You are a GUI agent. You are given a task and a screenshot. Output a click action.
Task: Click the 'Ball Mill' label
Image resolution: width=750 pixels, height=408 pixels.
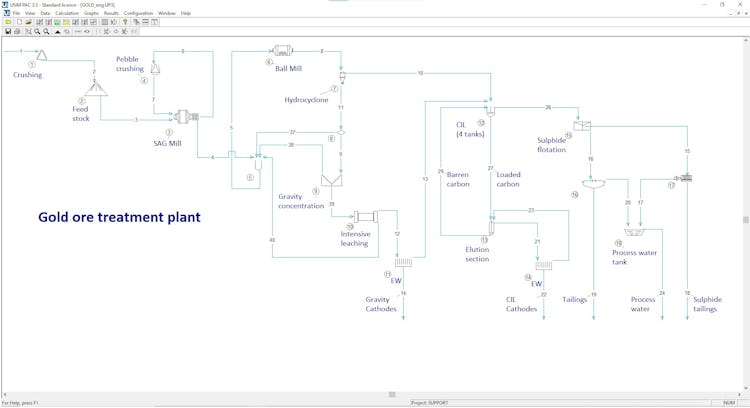point(288,68)
